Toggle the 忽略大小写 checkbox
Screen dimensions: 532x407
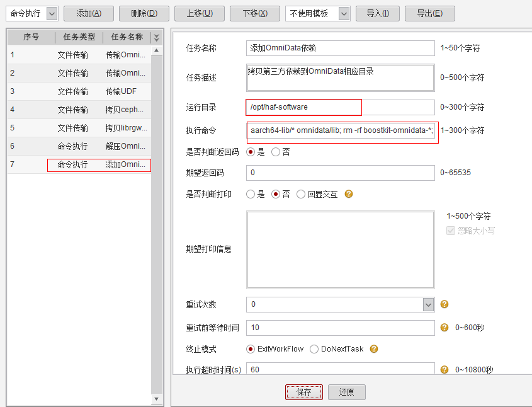450,231
